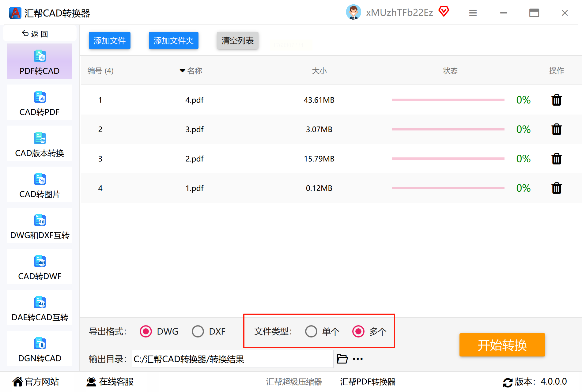Start conversion with 开始转换 button

[x=502, y=345]
